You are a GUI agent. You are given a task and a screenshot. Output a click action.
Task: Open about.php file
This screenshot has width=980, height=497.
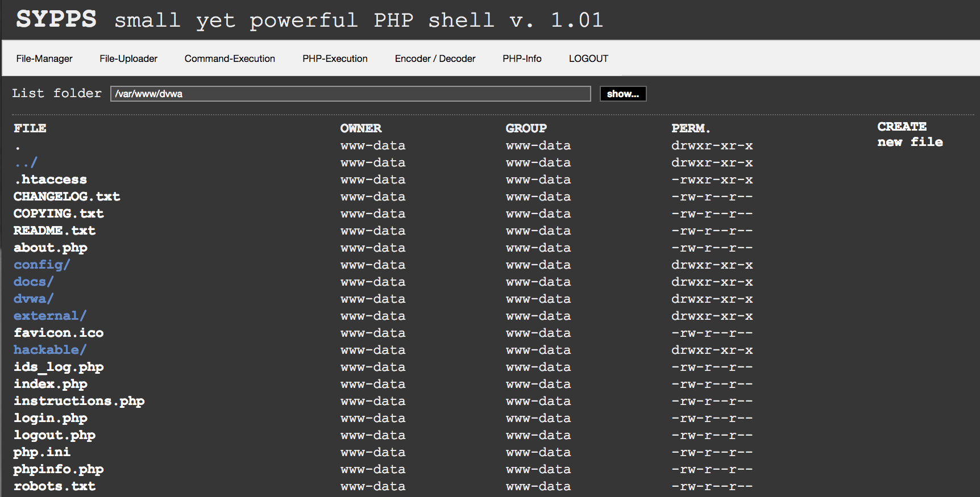click(51, 248)
